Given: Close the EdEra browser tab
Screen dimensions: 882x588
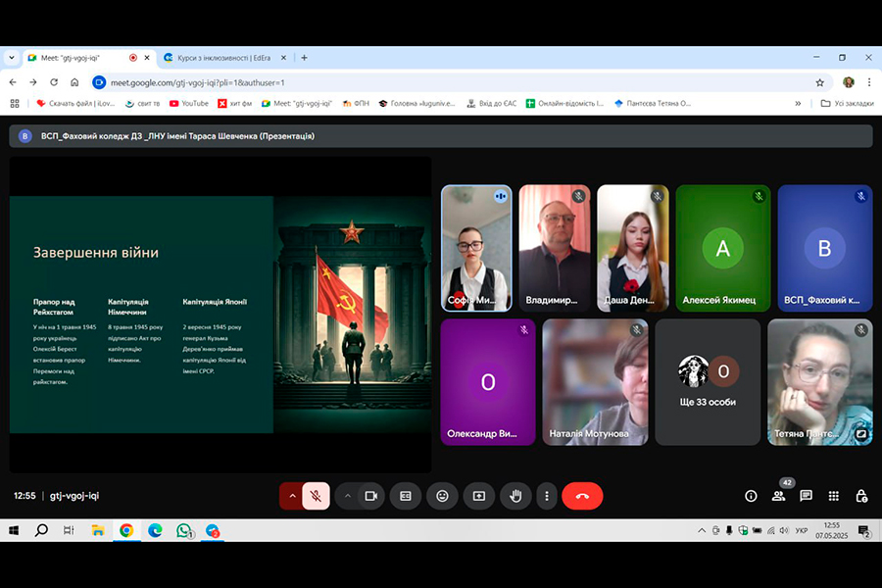Looking at the screenshot, I should pyautogui.click(x=283, y=58).
